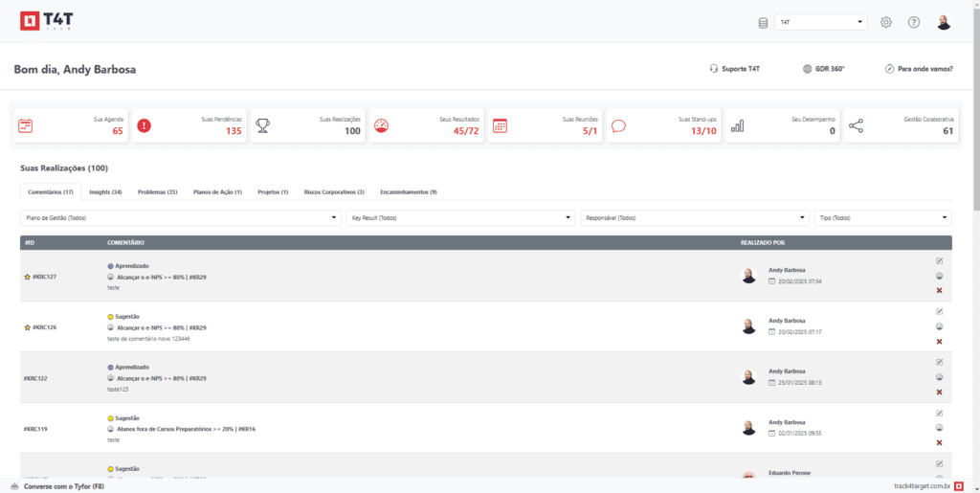Click the Suporte T4T link
980x493 pixels.
point(734,69)
